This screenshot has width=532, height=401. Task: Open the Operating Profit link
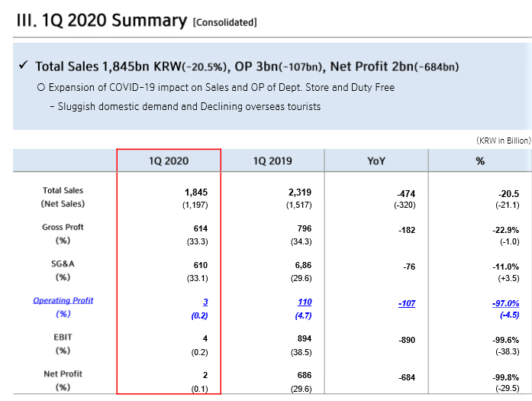point(63,300)
